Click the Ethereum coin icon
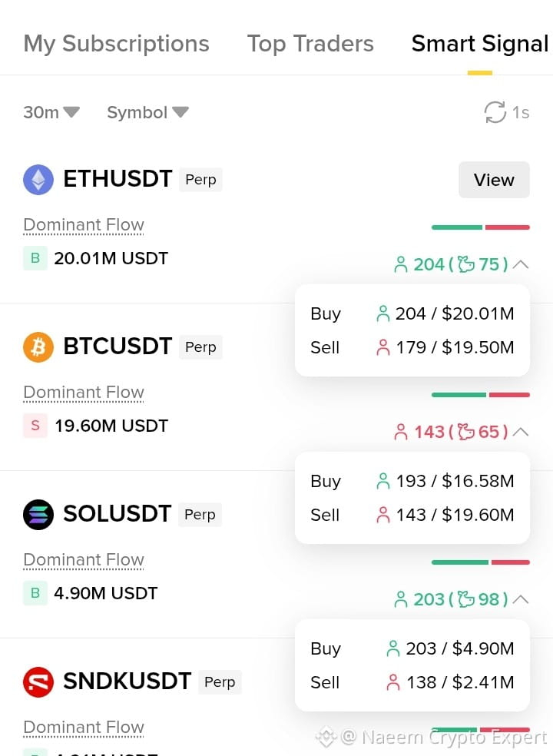This screenshot has width=553, height=756. [38, 180]
